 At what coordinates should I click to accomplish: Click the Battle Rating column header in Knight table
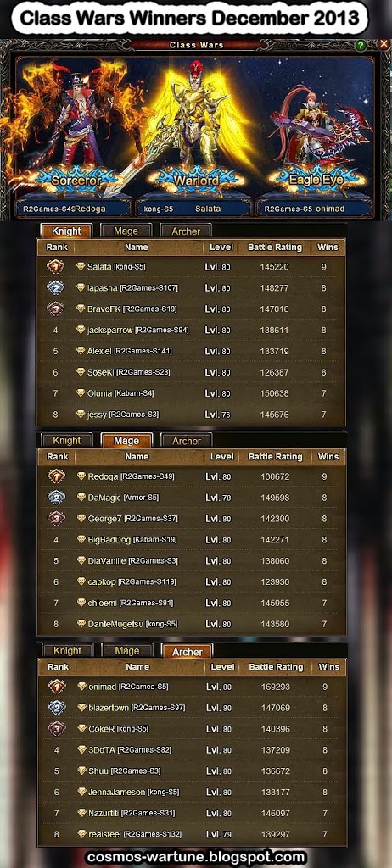pyautogui.click(x=275, y=248)
